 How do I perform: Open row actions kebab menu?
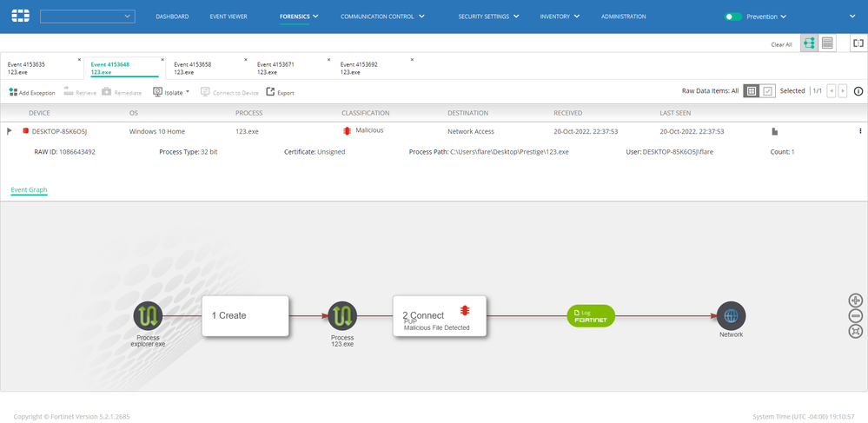860,131
